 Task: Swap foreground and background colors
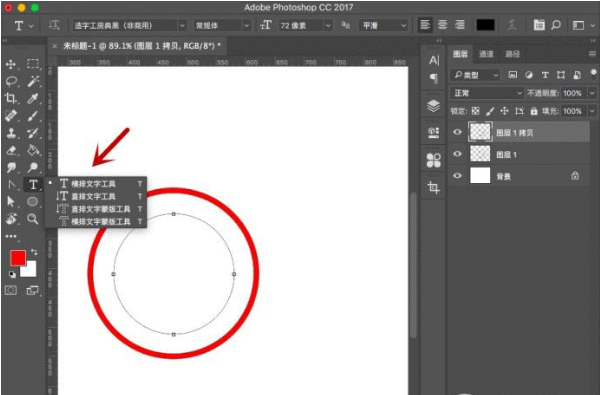34,252
